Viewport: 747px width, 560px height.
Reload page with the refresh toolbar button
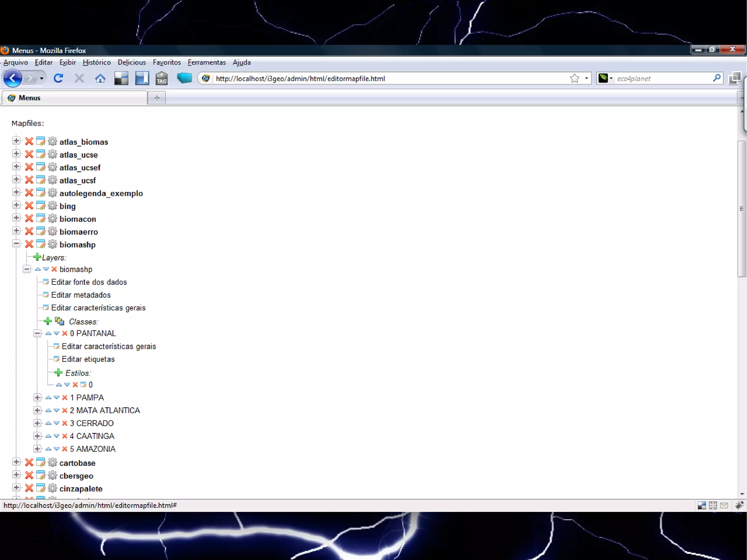pyautogui.click(x=58, y=78)
